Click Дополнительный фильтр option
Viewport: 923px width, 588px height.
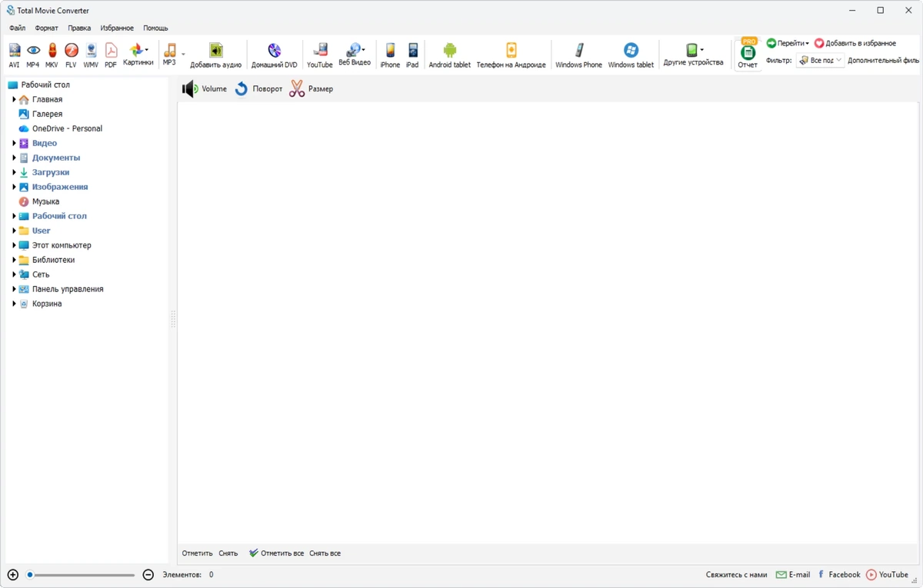pos(883,61)
